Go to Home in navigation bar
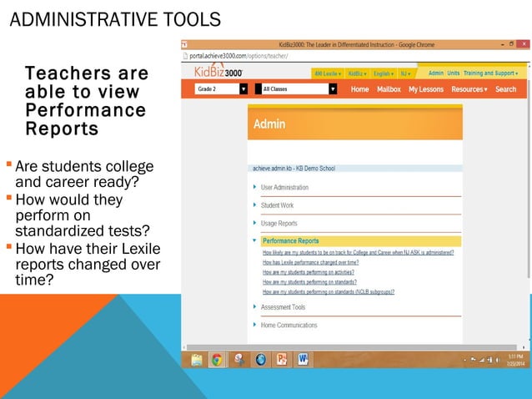This screenshot has height=399, width=532. tap(359, 89)
